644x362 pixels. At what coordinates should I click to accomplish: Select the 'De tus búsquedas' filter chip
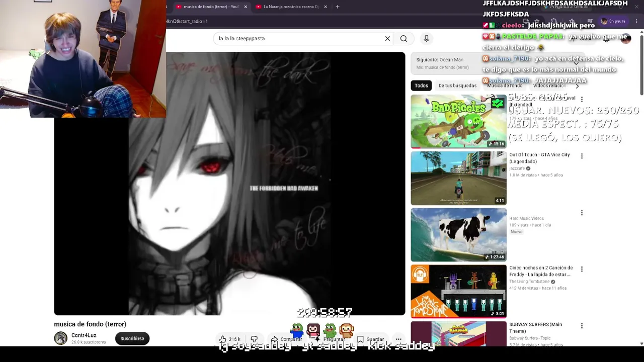[457, 85]
